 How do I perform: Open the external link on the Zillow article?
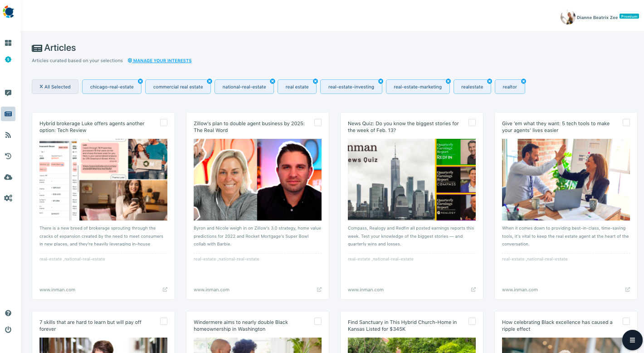coord(319,289)
